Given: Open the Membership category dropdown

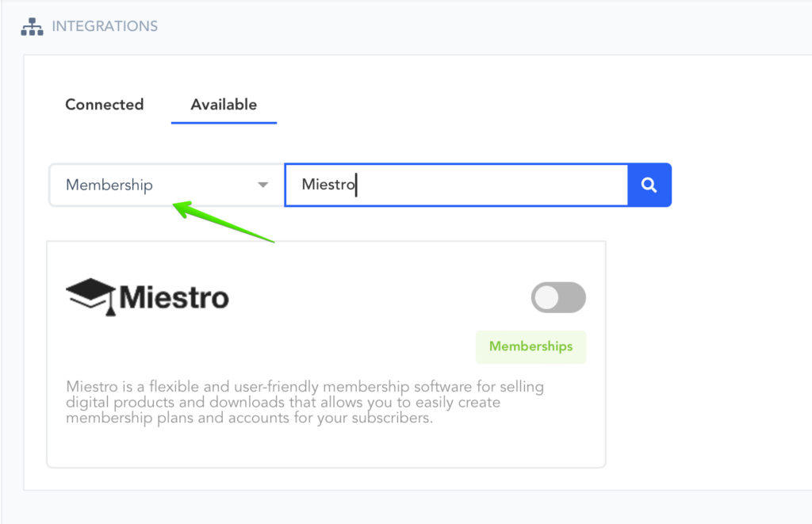Looking at the screenshot, I should point(167,186).
